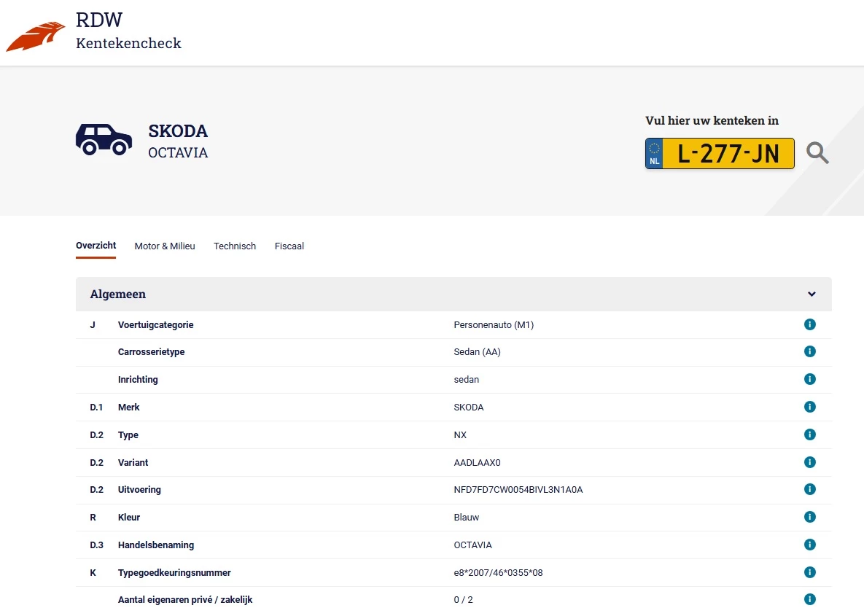Open Merk information icon

[809, 407]
